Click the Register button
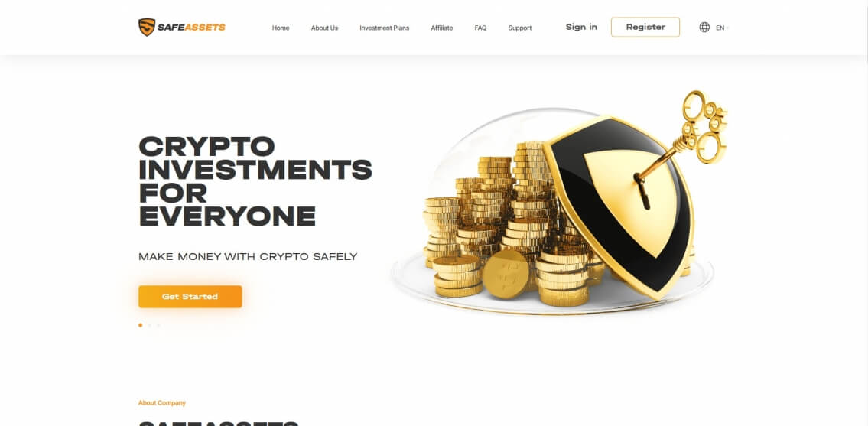The image size is (868, 426). [x=645, y=27]
